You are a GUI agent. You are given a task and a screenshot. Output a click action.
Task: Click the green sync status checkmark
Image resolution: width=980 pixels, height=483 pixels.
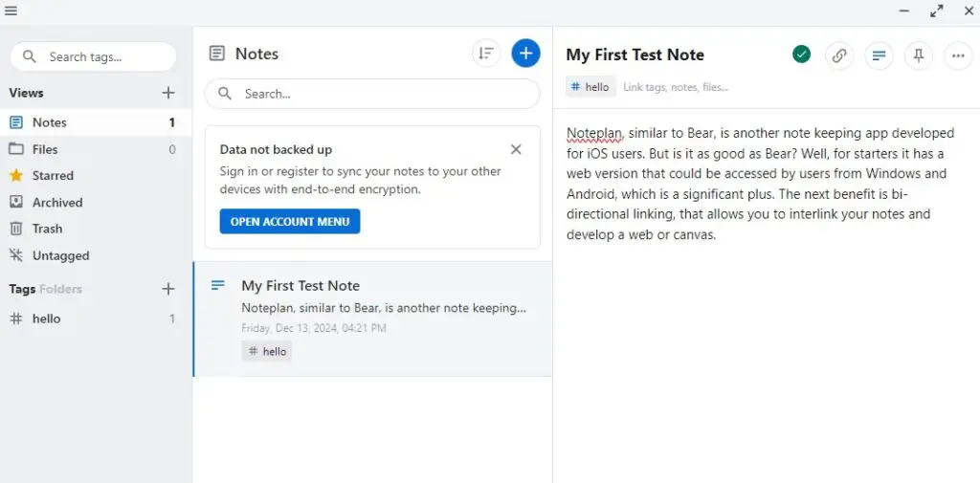click(801, 55)
